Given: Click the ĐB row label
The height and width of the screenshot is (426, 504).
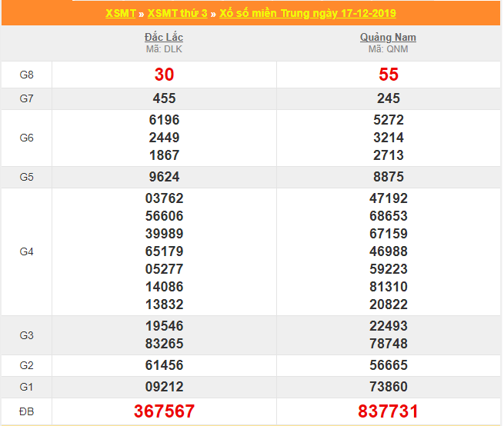Looking at the screenshot, I should click(x=26, y=411).
